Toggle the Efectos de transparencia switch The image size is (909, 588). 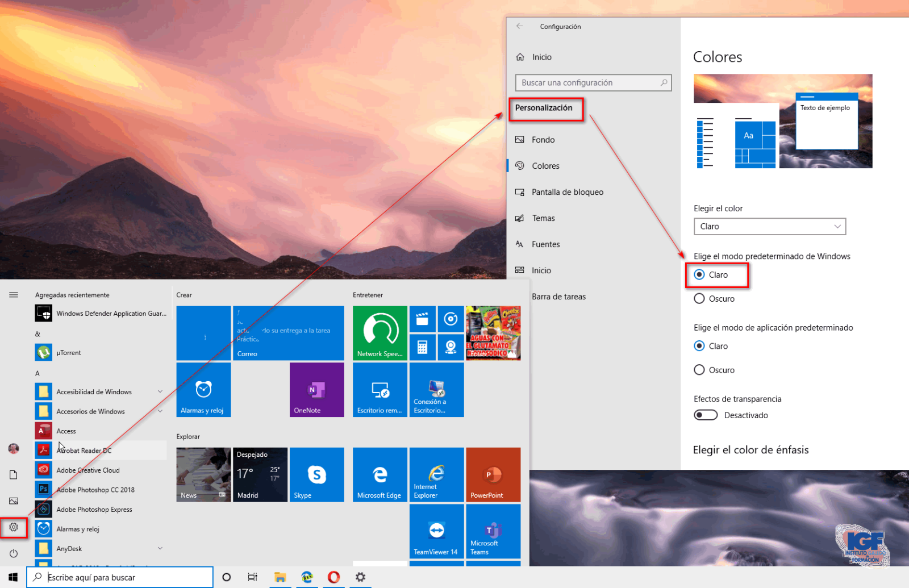click(x=706, y=415)
